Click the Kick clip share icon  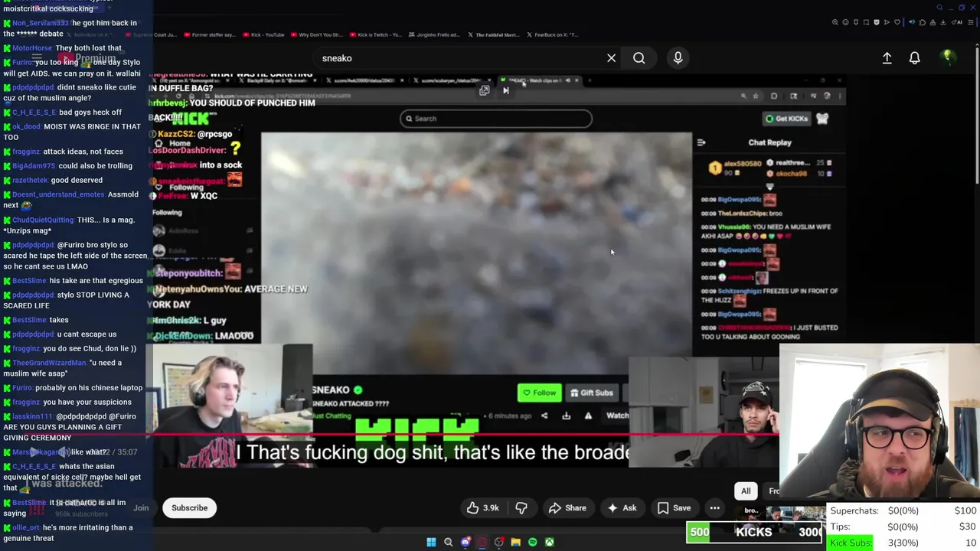[x=544, y=416]
